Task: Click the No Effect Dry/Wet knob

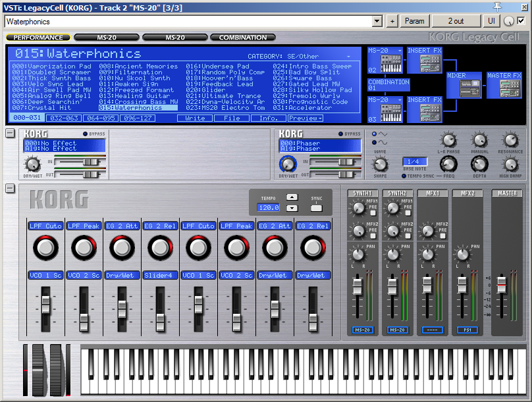Action: (32, 164)
